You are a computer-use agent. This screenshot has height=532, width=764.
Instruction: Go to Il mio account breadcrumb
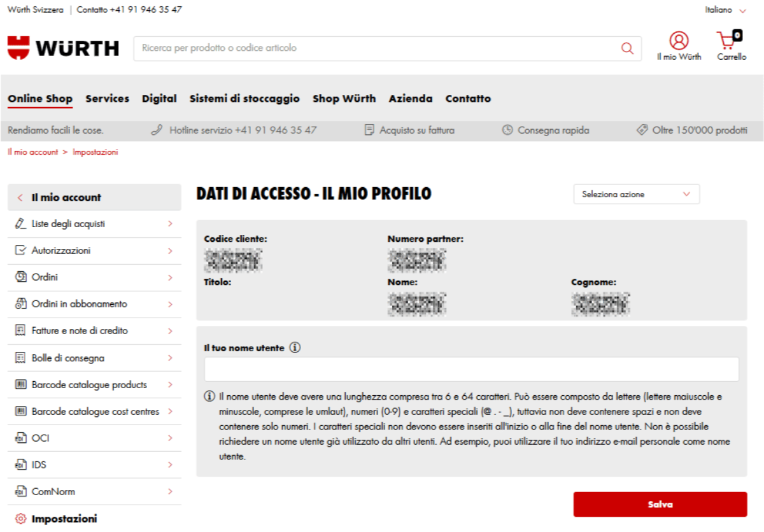tap(32, 152)
